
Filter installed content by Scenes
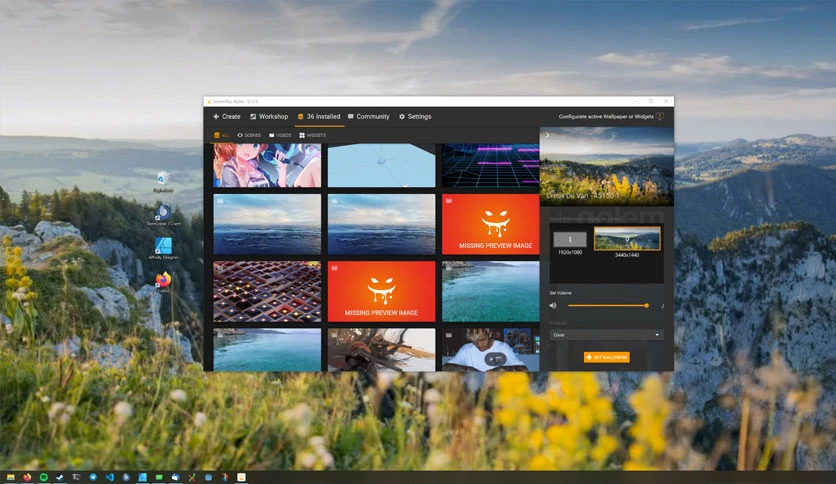[249, 135]
